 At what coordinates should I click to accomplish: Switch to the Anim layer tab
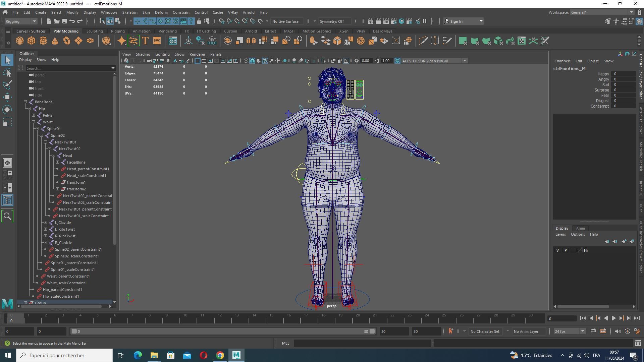580,228
